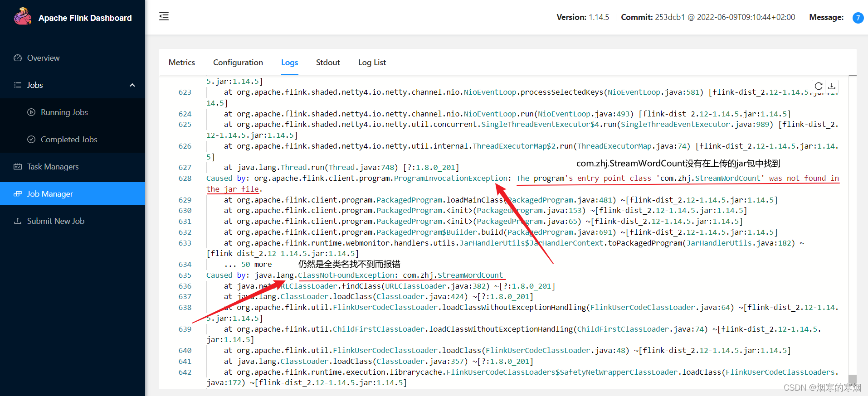This screenshot has width=868, height=396.
Task: Switch to the Configuration tab
Action: [238, 63]
